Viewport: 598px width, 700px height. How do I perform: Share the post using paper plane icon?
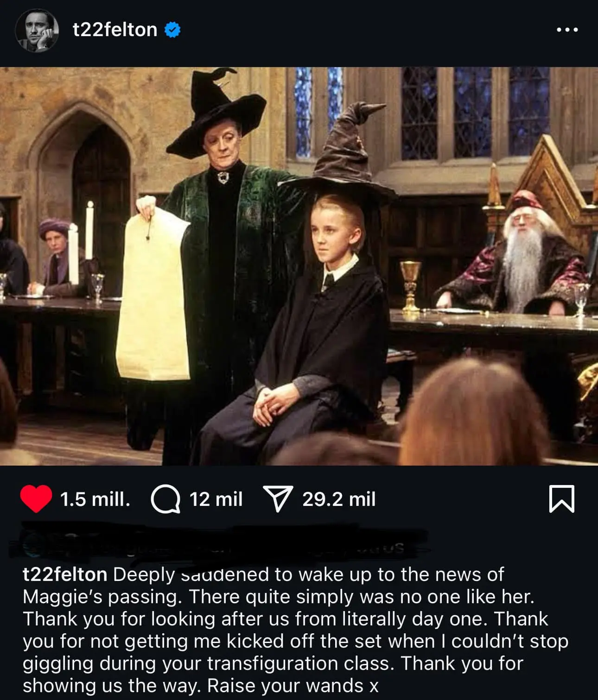pos(278,498)
